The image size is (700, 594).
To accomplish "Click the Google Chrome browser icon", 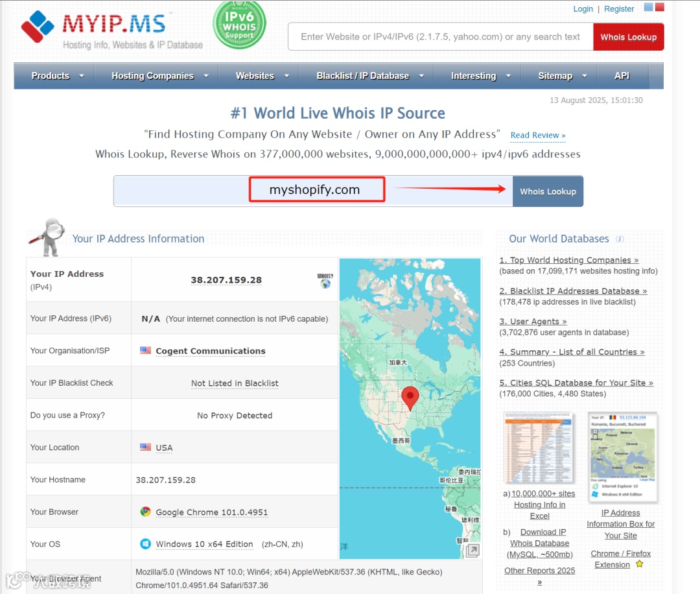I will (x=145, y=512).
